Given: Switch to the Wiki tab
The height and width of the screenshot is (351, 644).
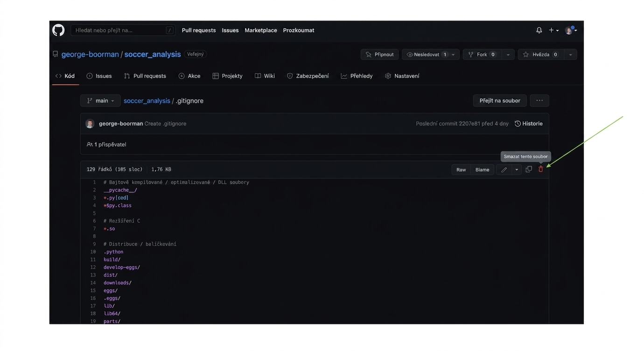Looking at the screenshot, I should [x=265, y=76].
